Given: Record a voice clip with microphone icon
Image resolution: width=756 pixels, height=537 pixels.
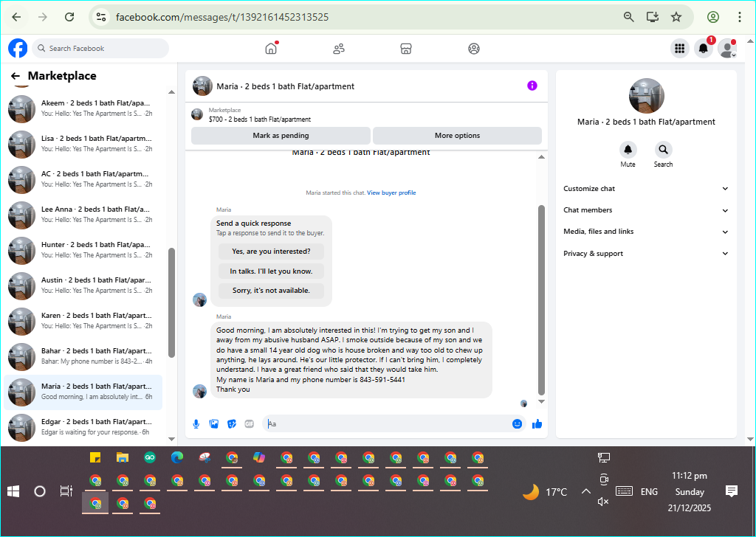Looking at the screenshot, I should (x=196, y=424).
